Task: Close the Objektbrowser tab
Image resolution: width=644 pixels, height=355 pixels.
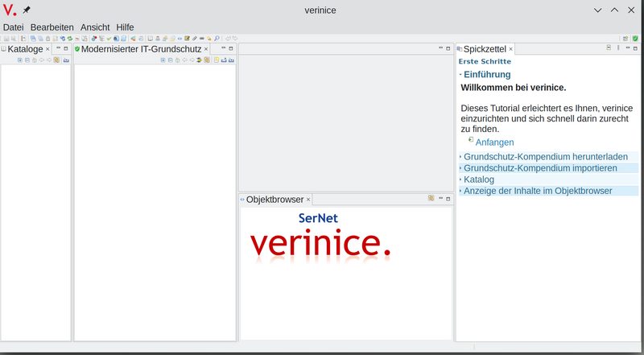Action: pyautogui.click(x=308, y=200)
